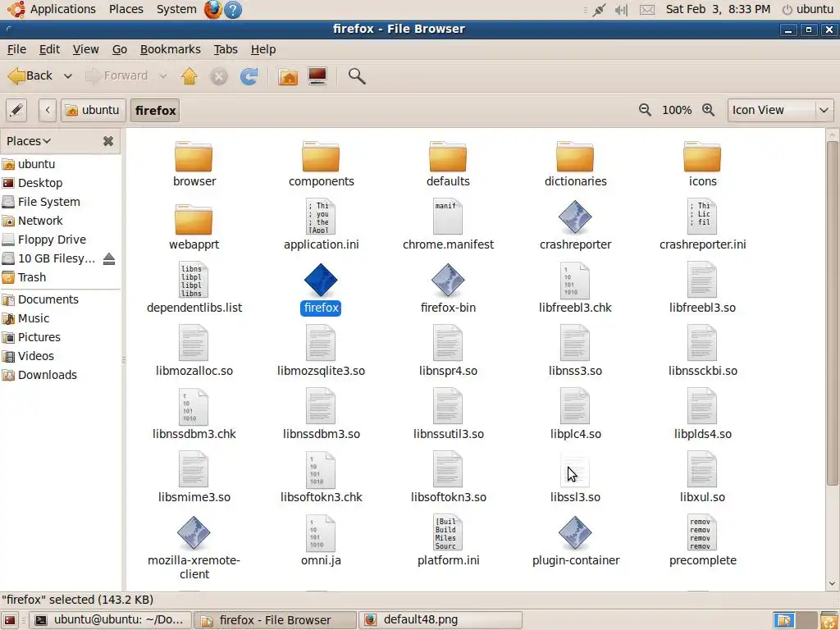Open the Home folder toolbar icon
Viewport: 840px width, 630px height.
288,76
